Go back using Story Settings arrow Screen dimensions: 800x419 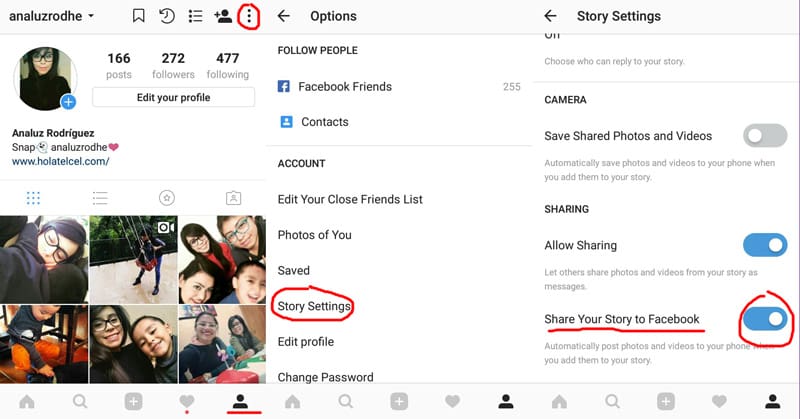pyautogui.click(x=550, y=16)
